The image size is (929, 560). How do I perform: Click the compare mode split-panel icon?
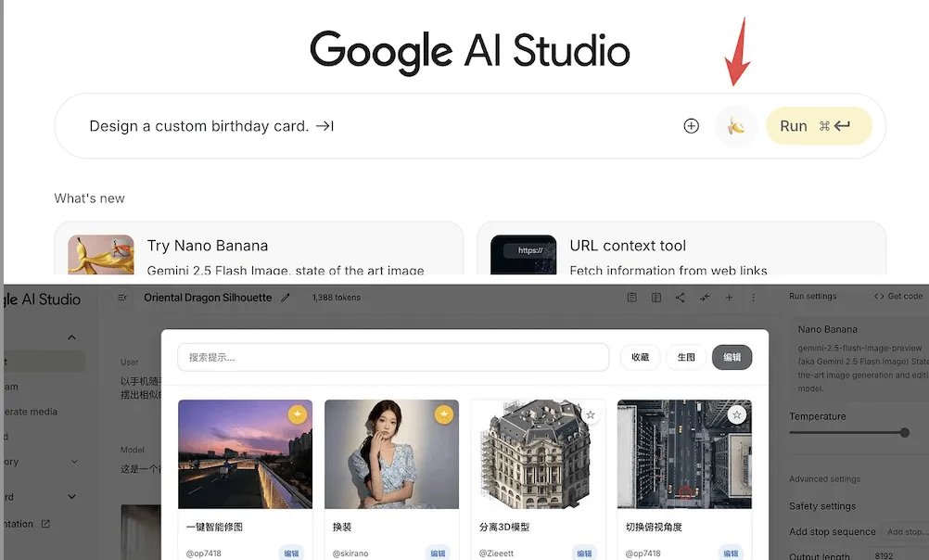tap(655, 298)
